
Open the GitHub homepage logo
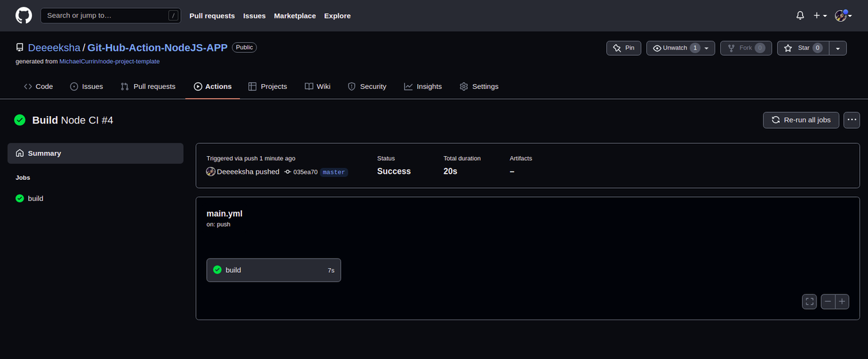(24, 15)
